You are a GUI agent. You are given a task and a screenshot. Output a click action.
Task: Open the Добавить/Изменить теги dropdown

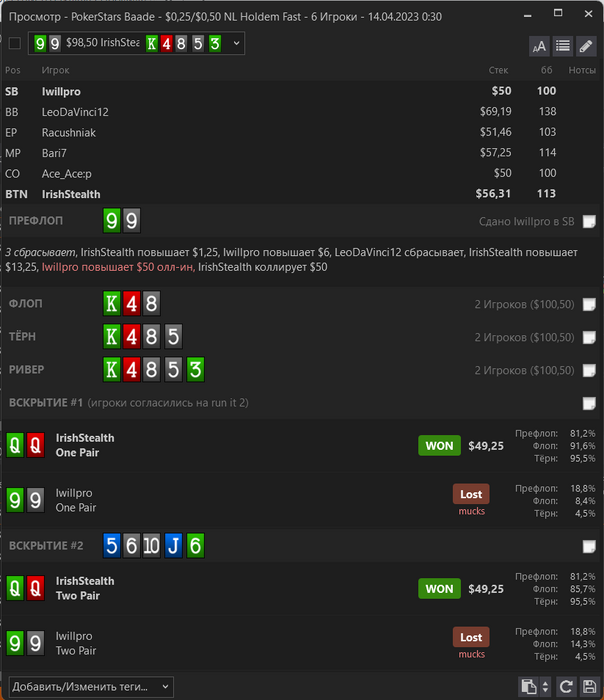coord(91,687)
